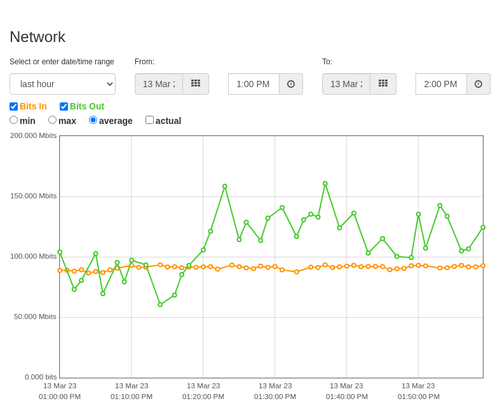This screenshot has width=500, height=403.
Task: Click the first orange Bits In data point
Action: (60, 270)
